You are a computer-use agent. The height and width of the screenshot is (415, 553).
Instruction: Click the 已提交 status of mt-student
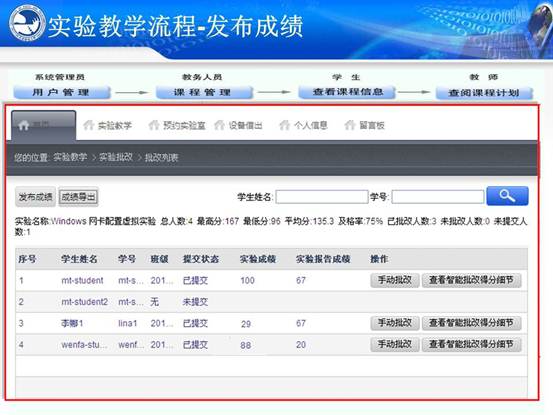[x=195, y=281]
